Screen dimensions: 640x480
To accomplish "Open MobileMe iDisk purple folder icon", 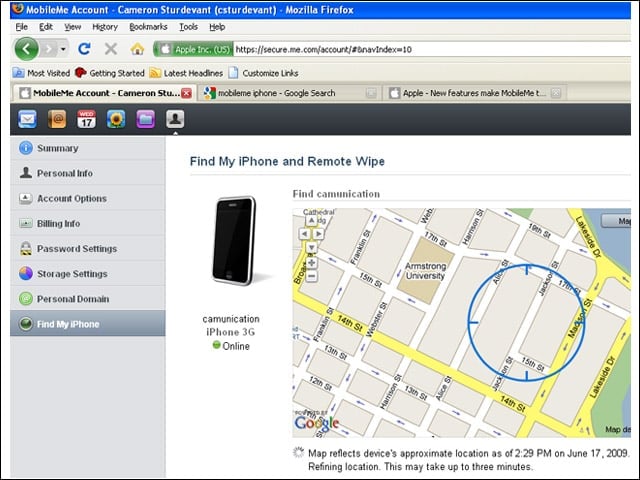I will tap(146, 119).
